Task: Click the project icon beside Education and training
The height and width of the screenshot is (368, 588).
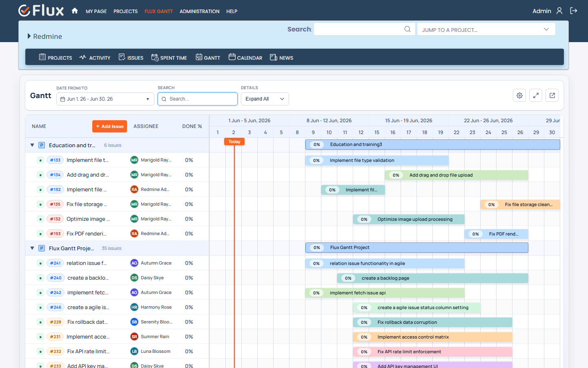Action: (x=42, y=145)
